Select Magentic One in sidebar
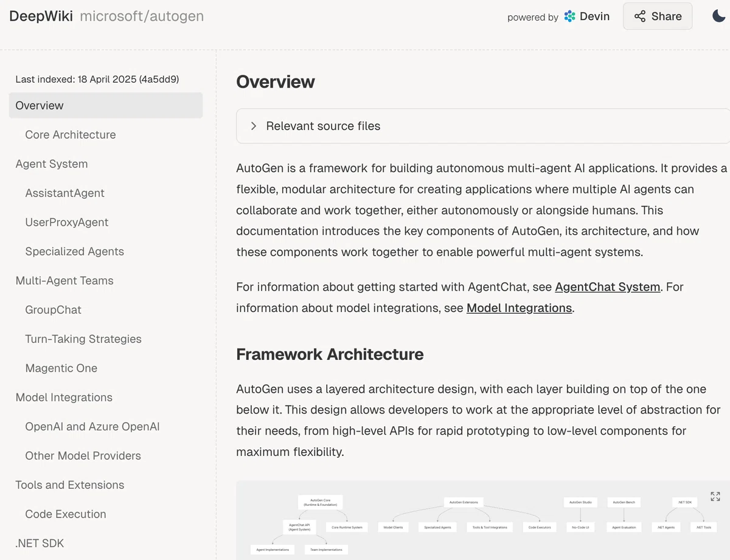730x560 pixels. tap(61, 368)
